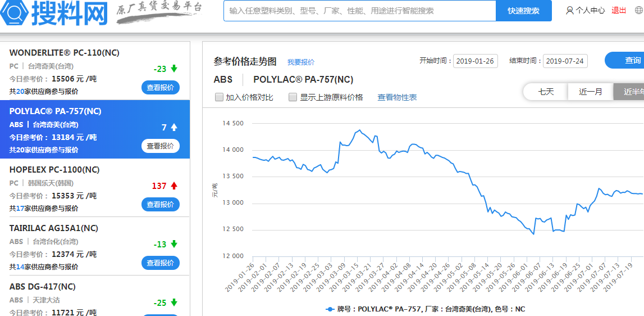
Task: Click 查看报价 for HOPELEX PC-1100
Action: point(161,205)
